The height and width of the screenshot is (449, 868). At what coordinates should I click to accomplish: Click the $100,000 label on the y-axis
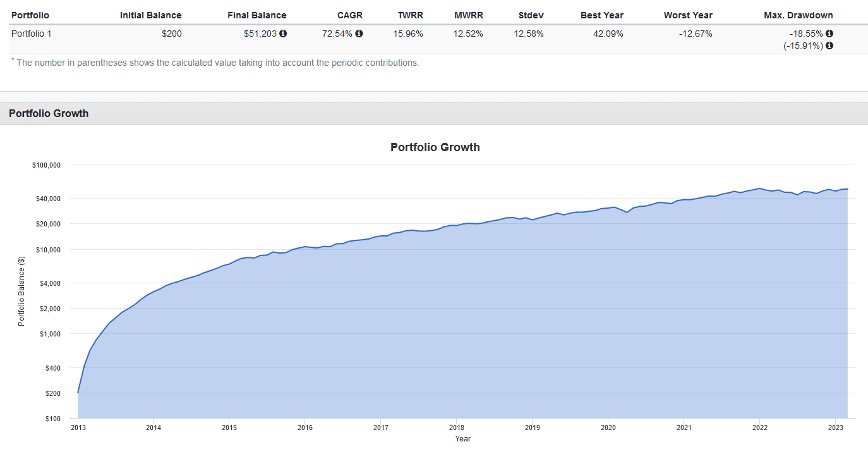click(45, 164)
